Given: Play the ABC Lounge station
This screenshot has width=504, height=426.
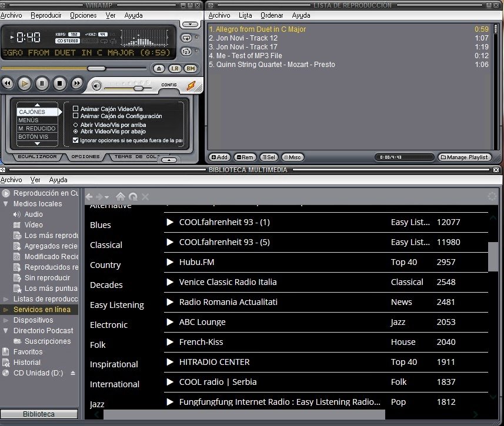Looking at the screenshot, I should (x=170, y=322).
